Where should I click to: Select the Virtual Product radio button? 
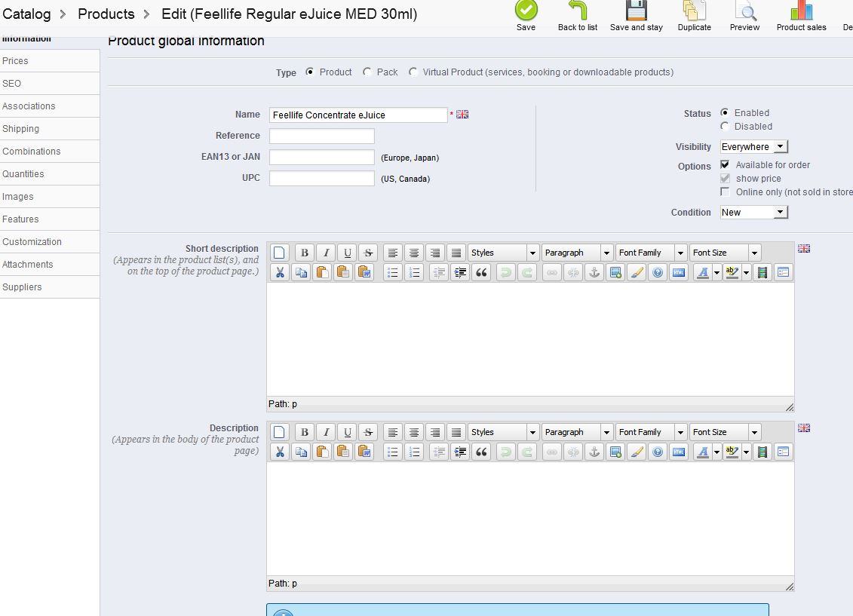tap(413, 72)
